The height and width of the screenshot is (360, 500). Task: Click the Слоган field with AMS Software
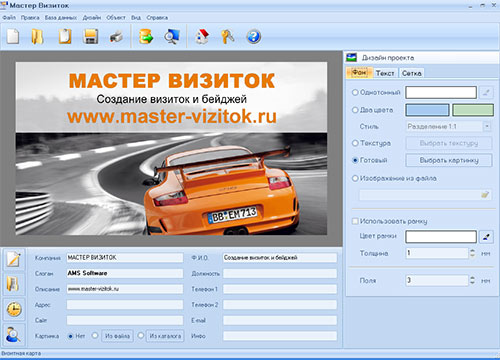[x=125, y=273]
